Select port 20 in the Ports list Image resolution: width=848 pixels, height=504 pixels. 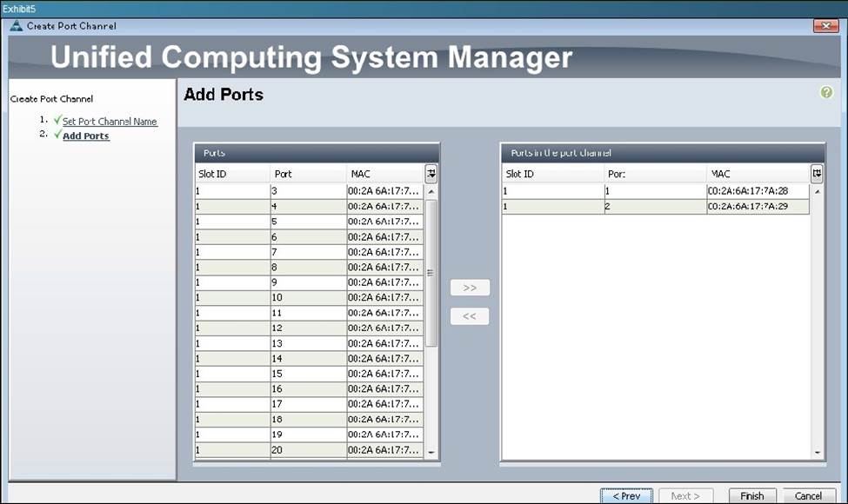pyautogui.click(x=310, y=449)
